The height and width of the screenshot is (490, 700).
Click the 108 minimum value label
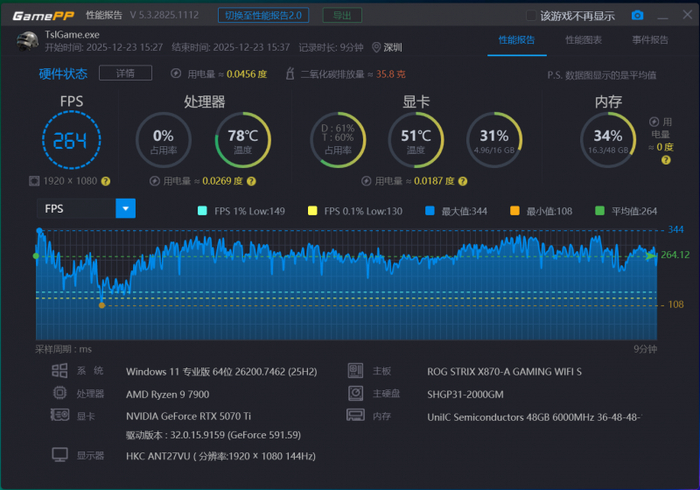[675, 304]
